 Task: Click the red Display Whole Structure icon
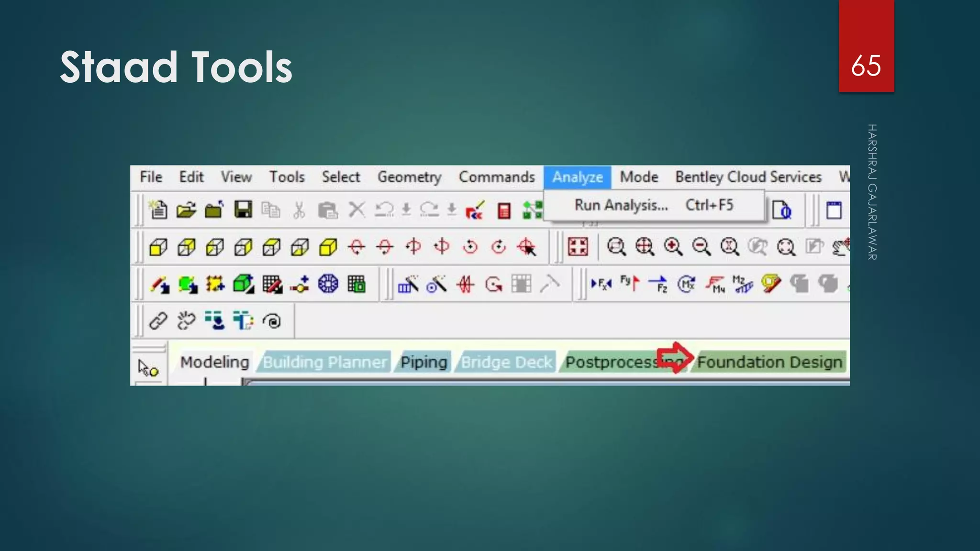[578, 247]
